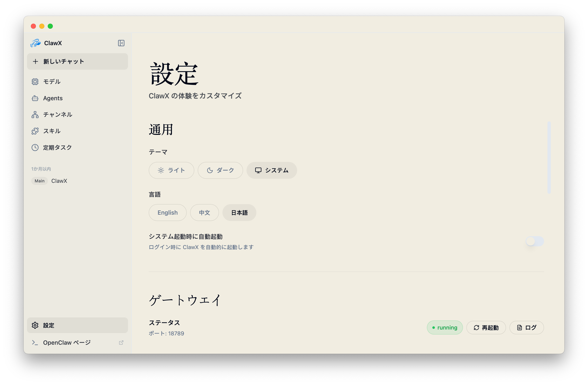Image resolution: width=588 pixels, height=385 pixels.
Task: Switch language to English
Action: click(x=167, y=213)
